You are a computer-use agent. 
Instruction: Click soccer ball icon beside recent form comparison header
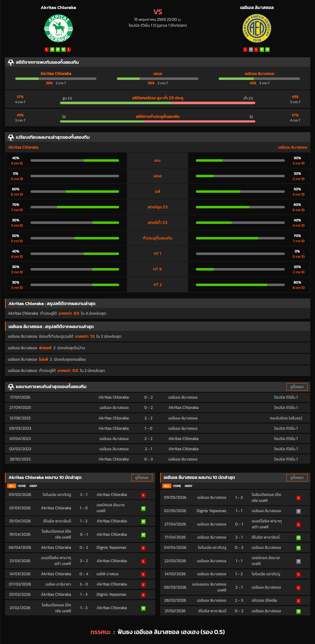[11, 137]
